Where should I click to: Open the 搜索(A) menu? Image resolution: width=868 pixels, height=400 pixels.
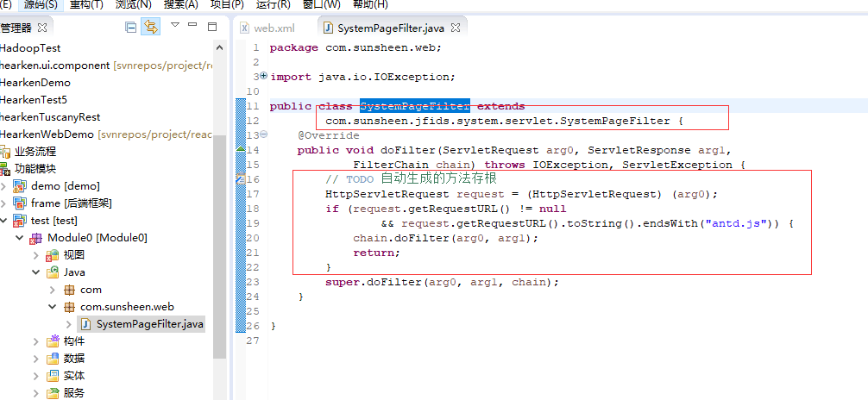pos(181,4)
